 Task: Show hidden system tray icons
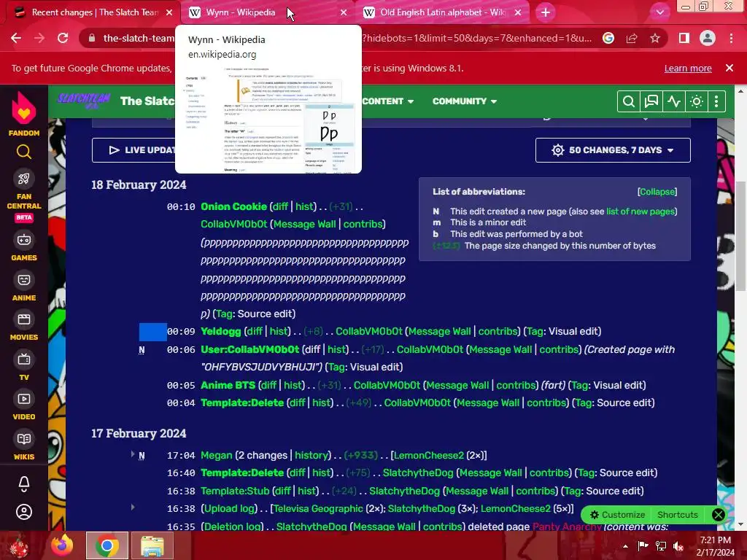click(625, 545)
